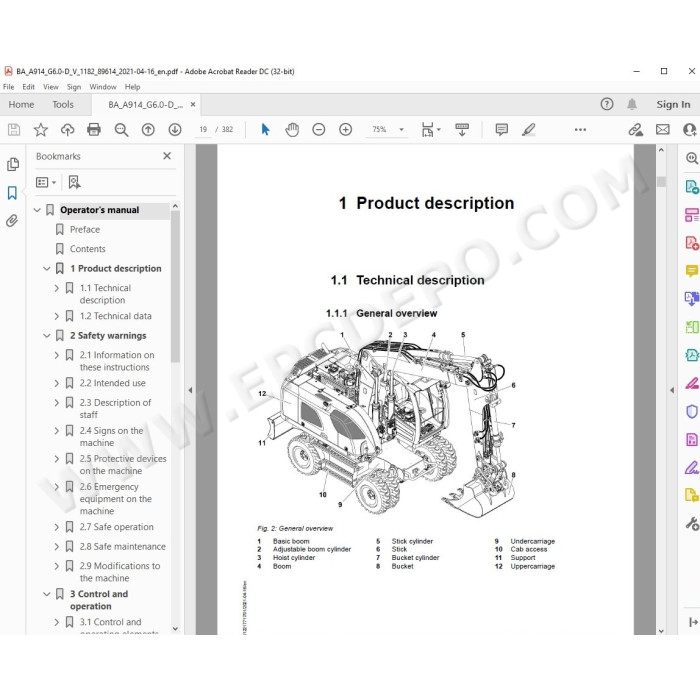Select the highlight pen tool

[x=529, y=130]
